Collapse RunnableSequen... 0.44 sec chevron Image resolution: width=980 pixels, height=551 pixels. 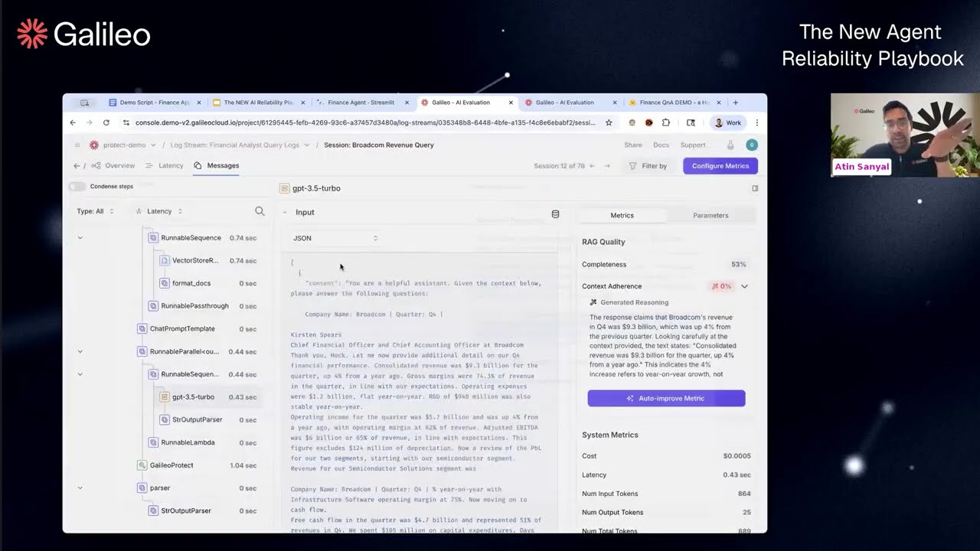click(80, 374)
